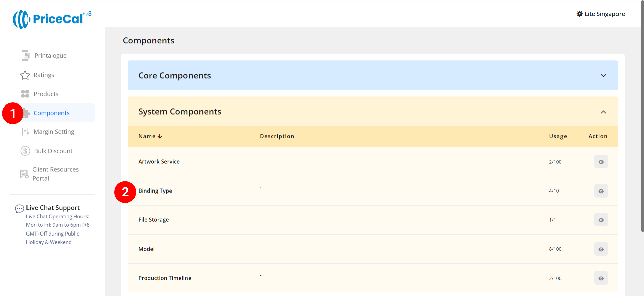Expand the Core Components section
Image resolution: width=644 pixels, height=296 pixels.
pyautogui.click(x=603, y=76)
